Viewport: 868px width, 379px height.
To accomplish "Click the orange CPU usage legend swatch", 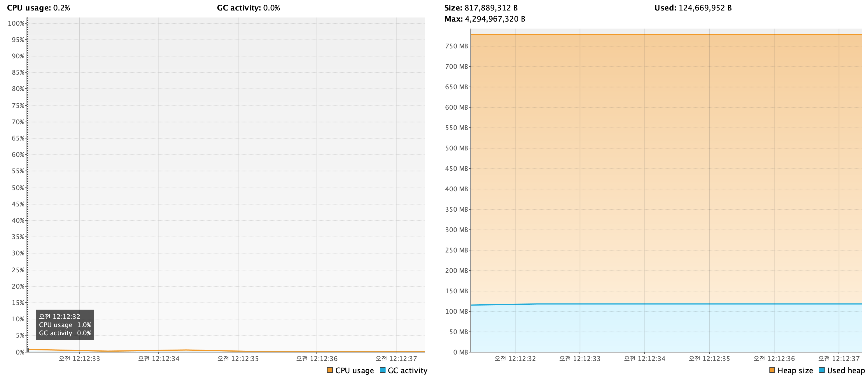I will pos(330,370).
